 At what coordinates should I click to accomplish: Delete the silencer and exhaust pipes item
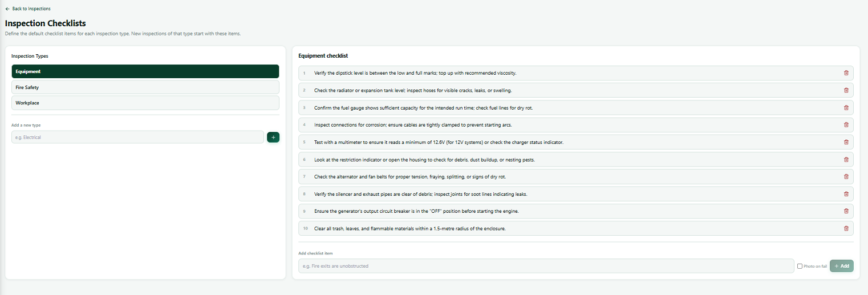[846, 194]
